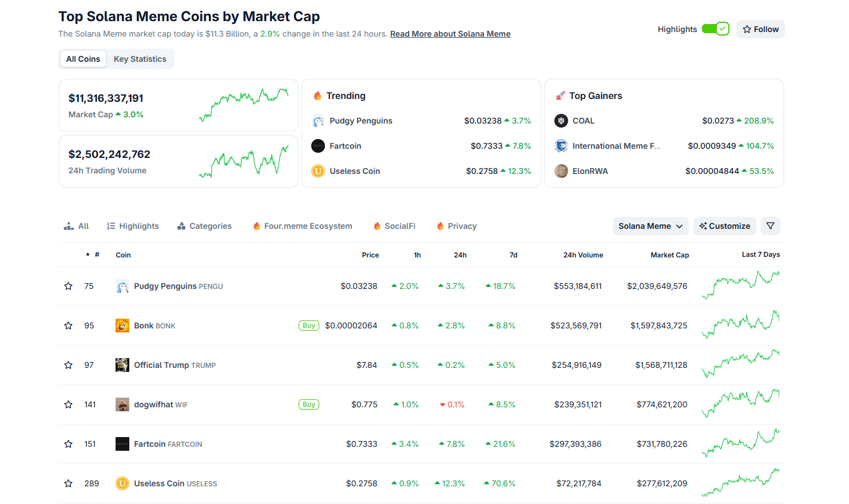Select the Highlights filter tab

point(133,226)
